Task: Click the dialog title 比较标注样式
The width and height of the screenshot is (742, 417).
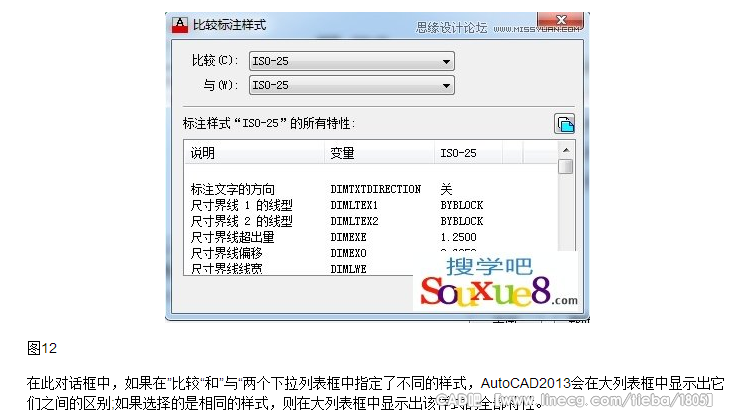Action: tap(230, 25)
